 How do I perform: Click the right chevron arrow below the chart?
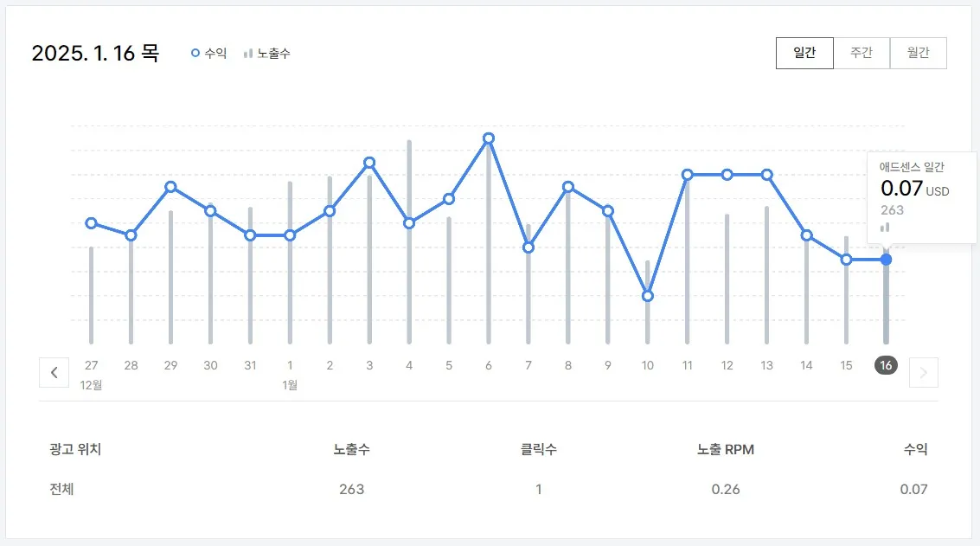(924, 372)
